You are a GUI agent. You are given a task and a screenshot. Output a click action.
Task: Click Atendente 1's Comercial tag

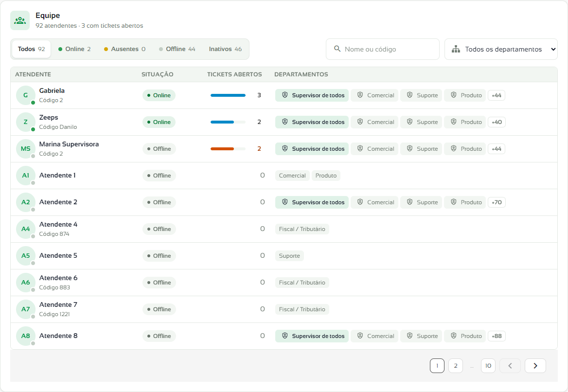pos(292,176)
